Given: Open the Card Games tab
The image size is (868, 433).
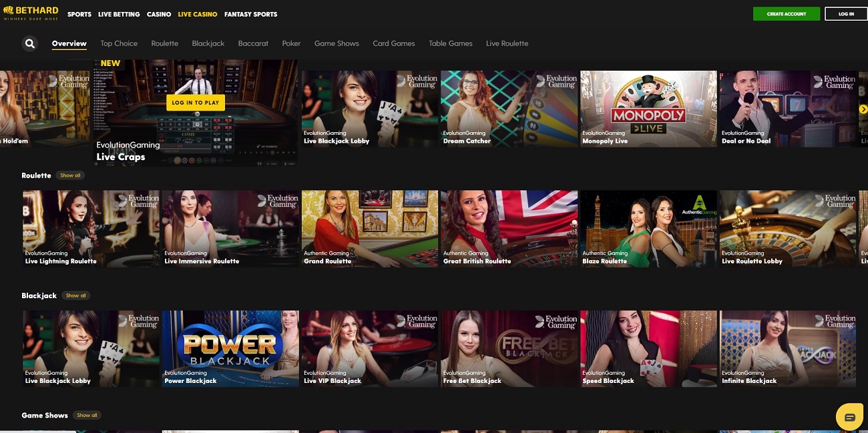Looking at the screenshot, I should coord(394,43).
